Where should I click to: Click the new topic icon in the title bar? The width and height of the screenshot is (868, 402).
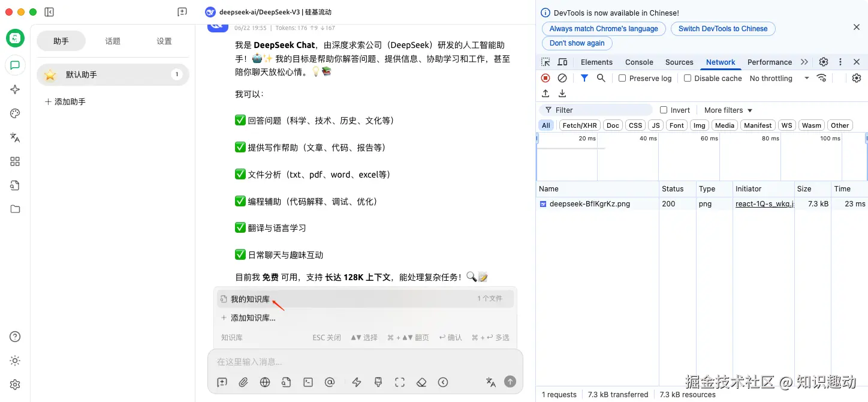pos(182,12)
